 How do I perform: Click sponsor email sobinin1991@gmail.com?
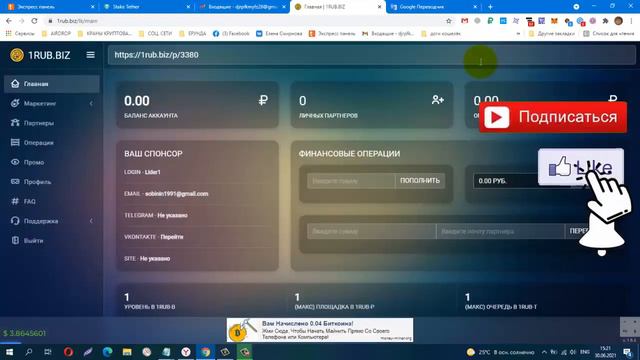point(176,194)
